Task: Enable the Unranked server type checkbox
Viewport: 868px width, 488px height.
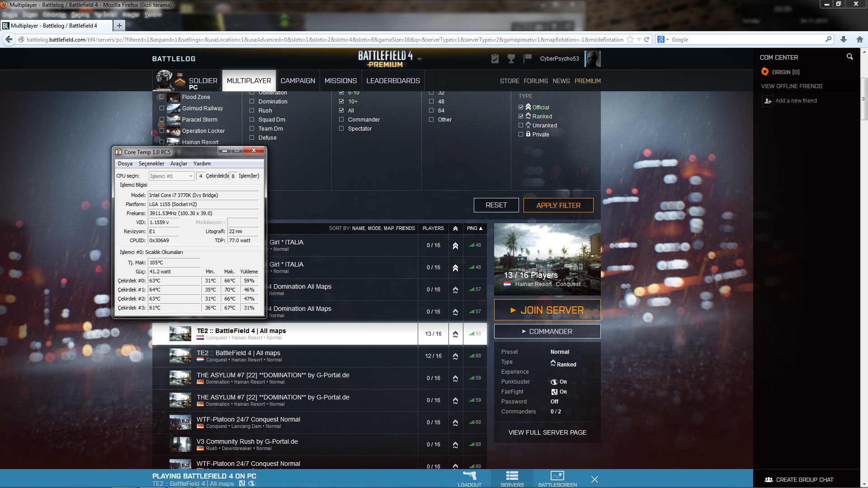Action: pyautogui.click(x=521, y=125)
